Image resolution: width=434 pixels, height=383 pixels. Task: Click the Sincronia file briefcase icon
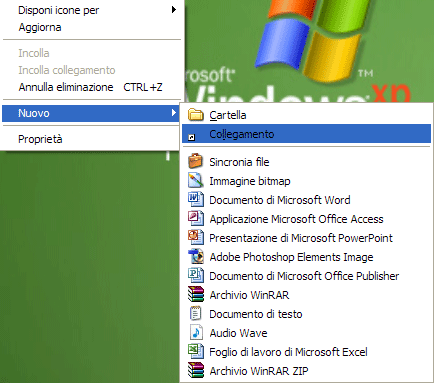point(196,161)
